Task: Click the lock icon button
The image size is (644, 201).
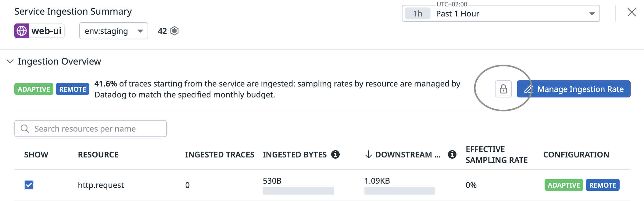Action: [503, 89]
